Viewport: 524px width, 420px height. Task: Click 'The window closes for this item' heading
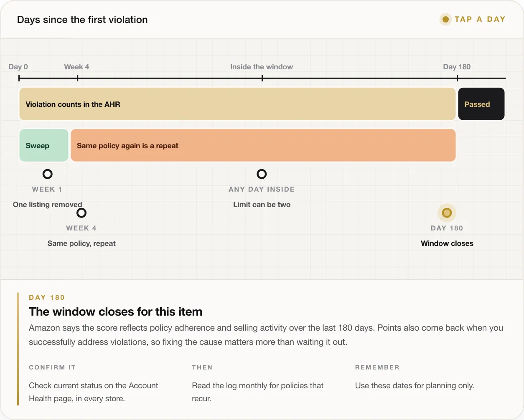click(116, 312)
